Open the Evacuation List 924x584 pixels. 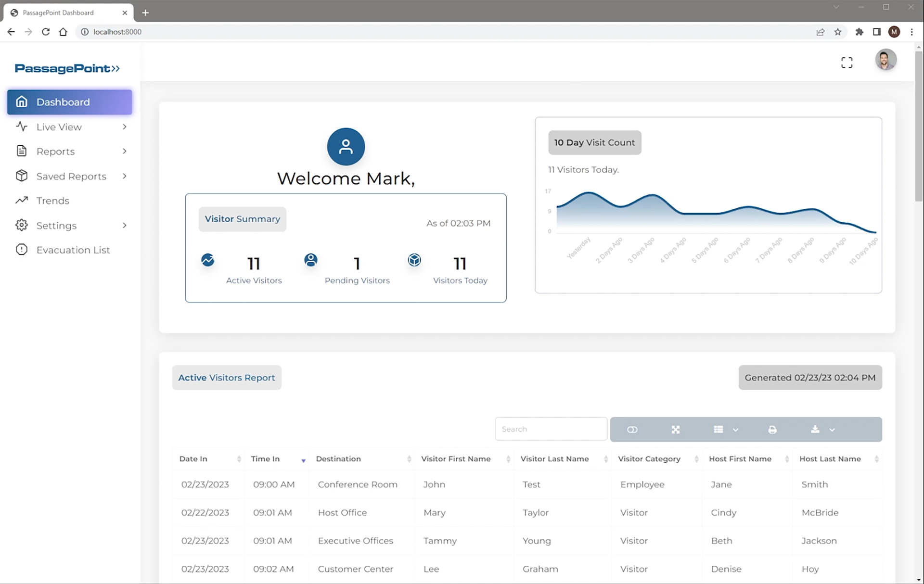[72, 250]
